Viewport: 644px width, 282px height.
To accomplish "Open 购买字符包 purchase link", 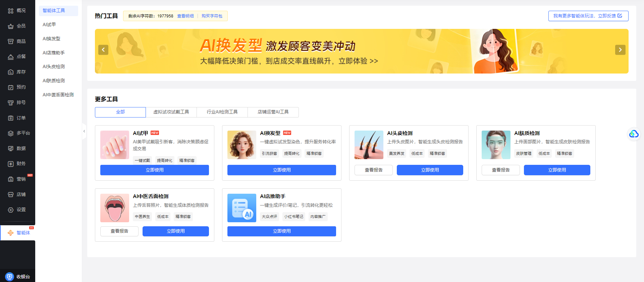I will click(212, 16).
